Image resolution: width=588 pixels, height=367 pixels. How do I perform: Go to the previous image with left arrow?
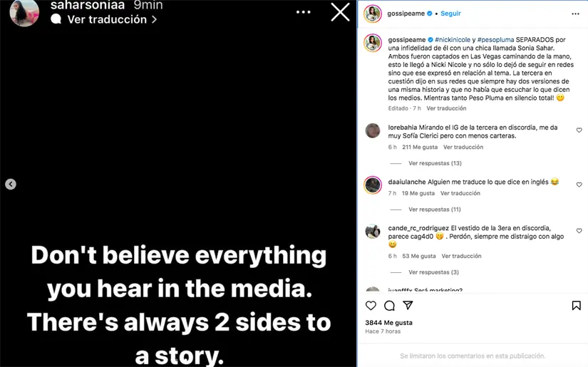[11, 184]
